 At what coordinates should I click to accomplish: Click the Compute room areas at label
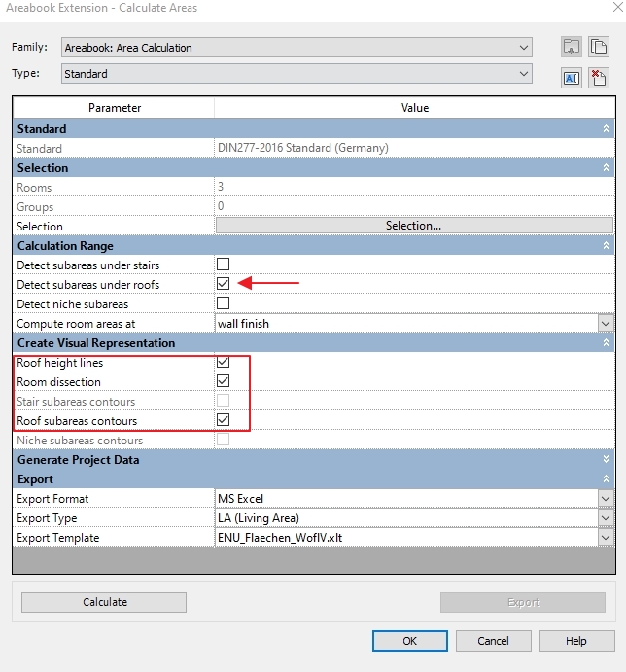pos(76,324)
